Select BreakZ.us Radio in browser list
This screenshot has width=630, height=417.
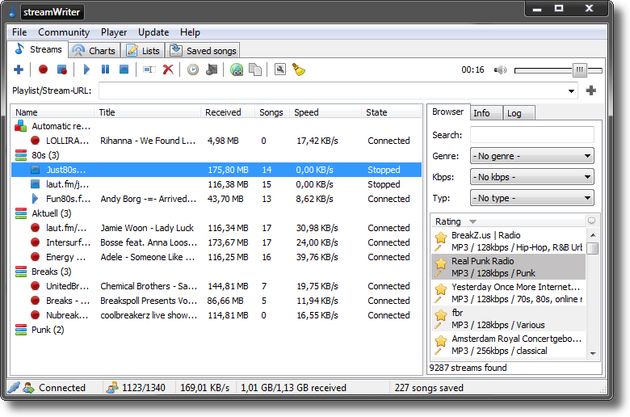click(x=509, y=241)
